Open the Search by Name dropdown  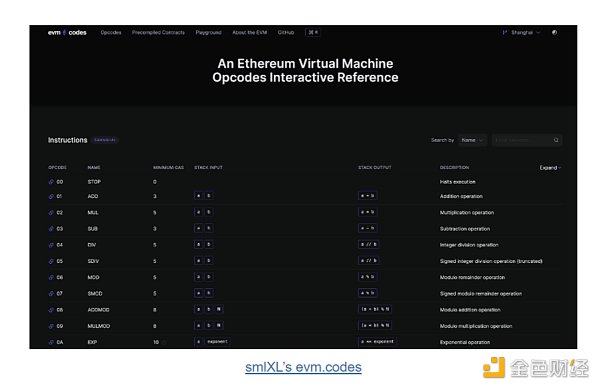click(473, 140)
